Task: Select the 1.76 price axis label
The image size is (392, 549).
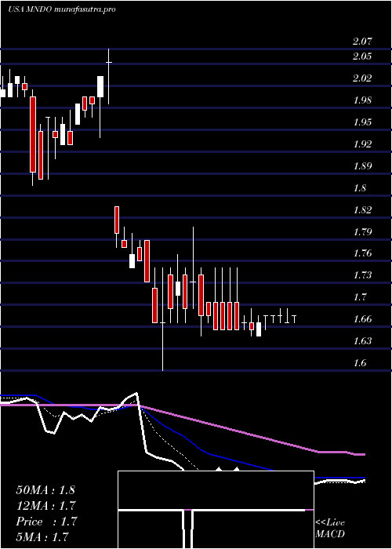Action: point(362,253)
